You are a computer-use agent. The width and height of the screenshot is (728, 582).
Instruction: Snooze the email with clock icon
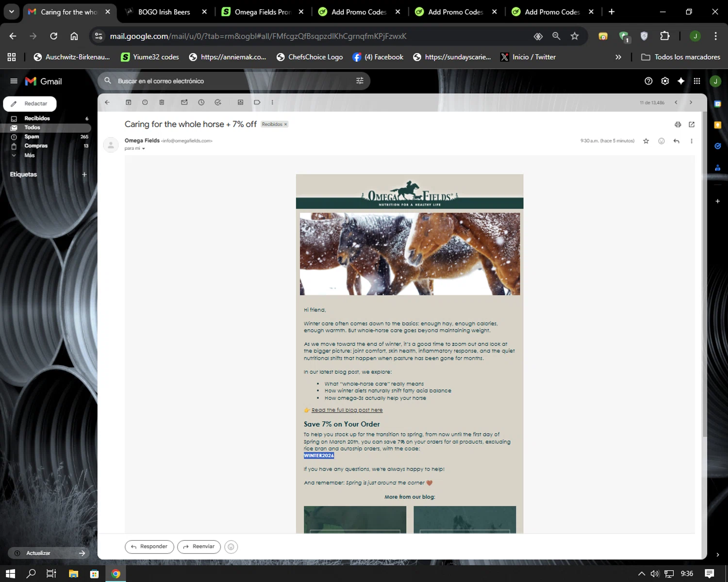tap(201, 102)
